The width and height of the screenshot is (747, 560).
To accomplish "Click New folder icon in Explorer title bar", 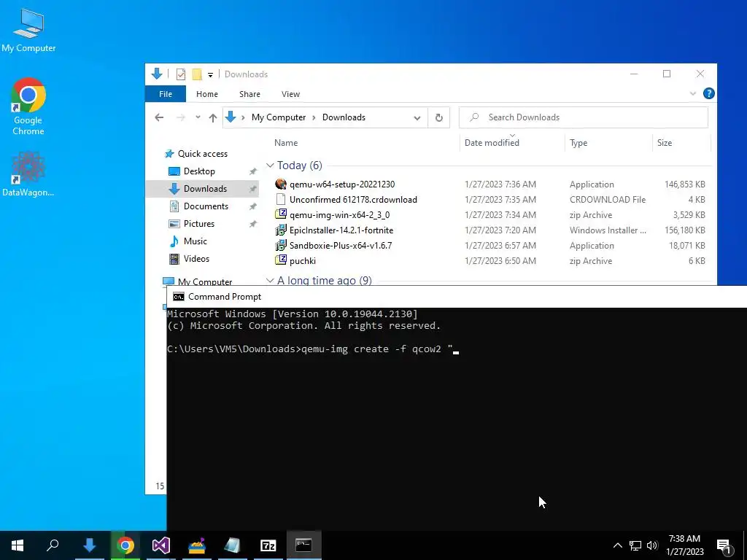I will pos(197,74).
